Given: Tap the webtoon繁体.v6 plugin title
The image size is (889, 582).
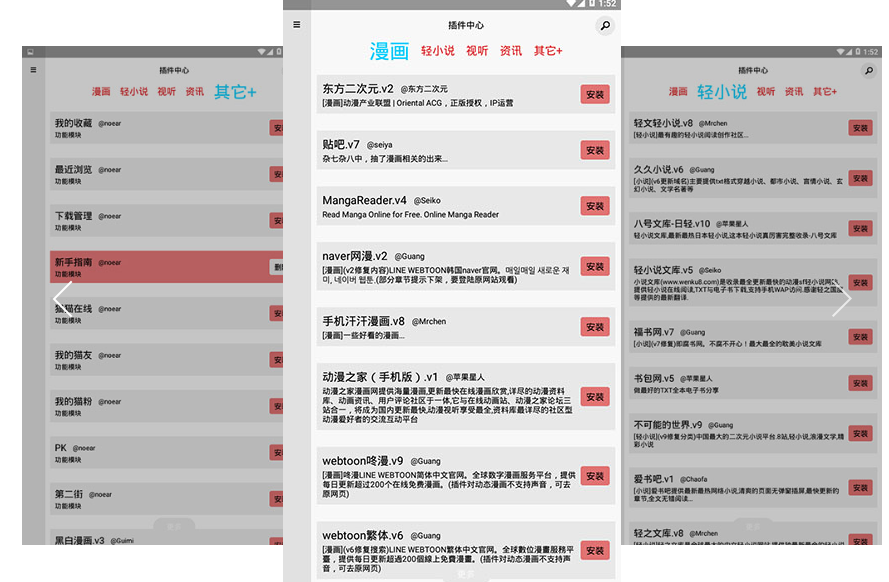Looking at the screenshot, I should (363, 536).
